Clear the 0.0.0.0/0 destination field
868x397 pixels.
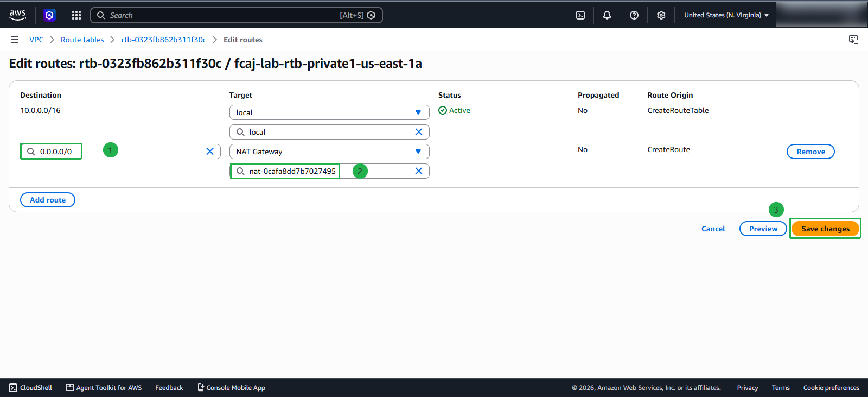[210, 152]
